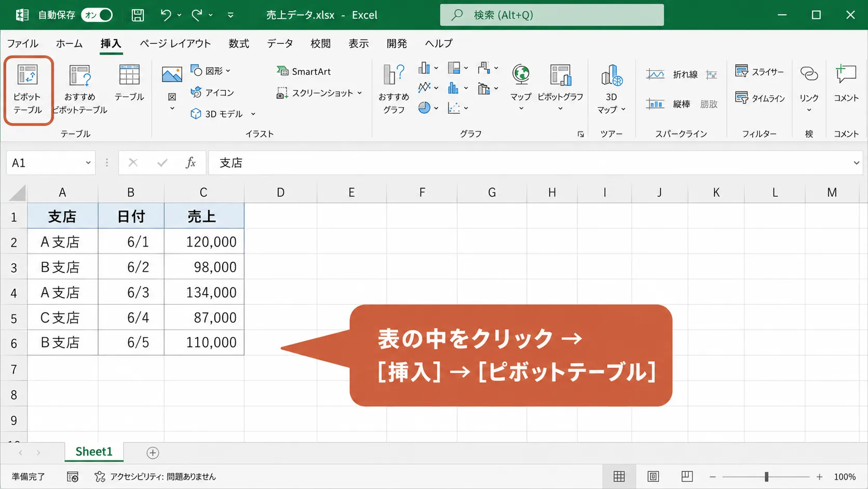Click the リンク link button
Image resolution: width=868 pixels, height=489 pixels.
point(809,87)
